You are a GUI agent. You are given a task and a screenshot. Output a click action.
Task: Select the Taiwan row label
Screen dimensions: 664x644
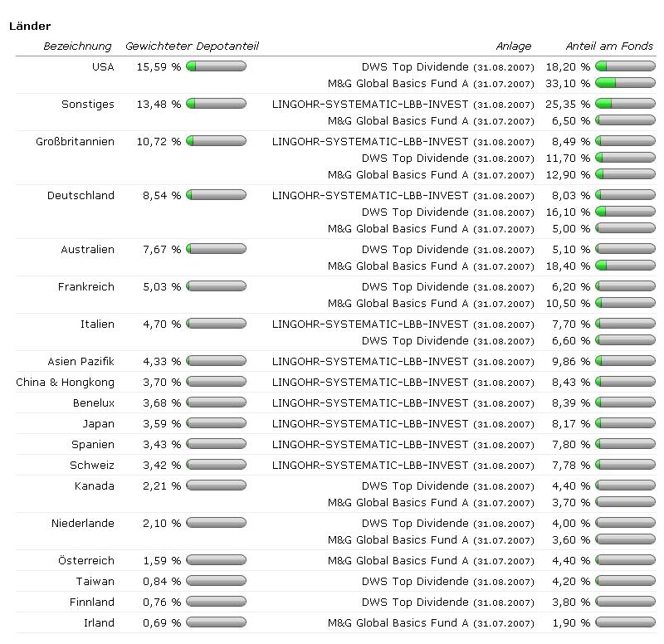95,581
